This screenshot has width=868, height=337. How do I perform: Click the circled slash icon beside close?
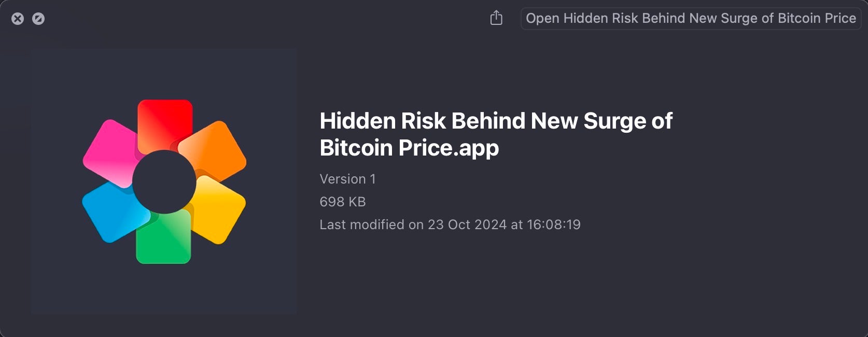click(38, 19)
